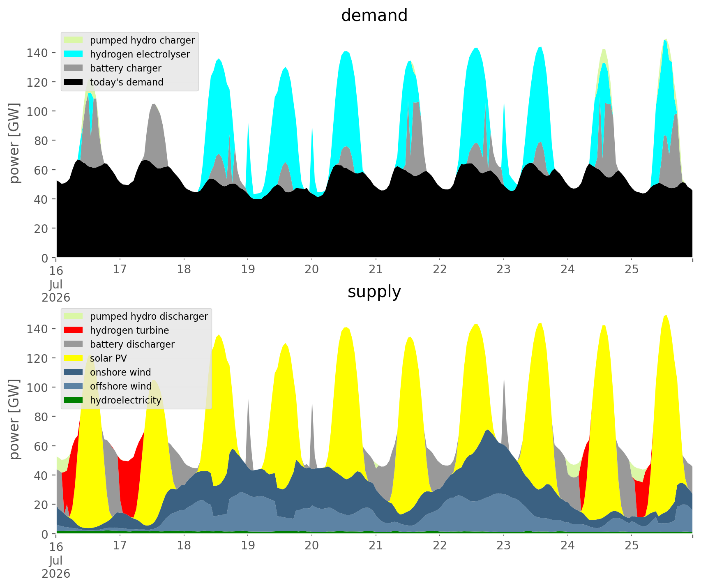The image size is (701, 588).
Task: Click the demand chart 'power [GW]' axis label
Action: pos(15,143)
